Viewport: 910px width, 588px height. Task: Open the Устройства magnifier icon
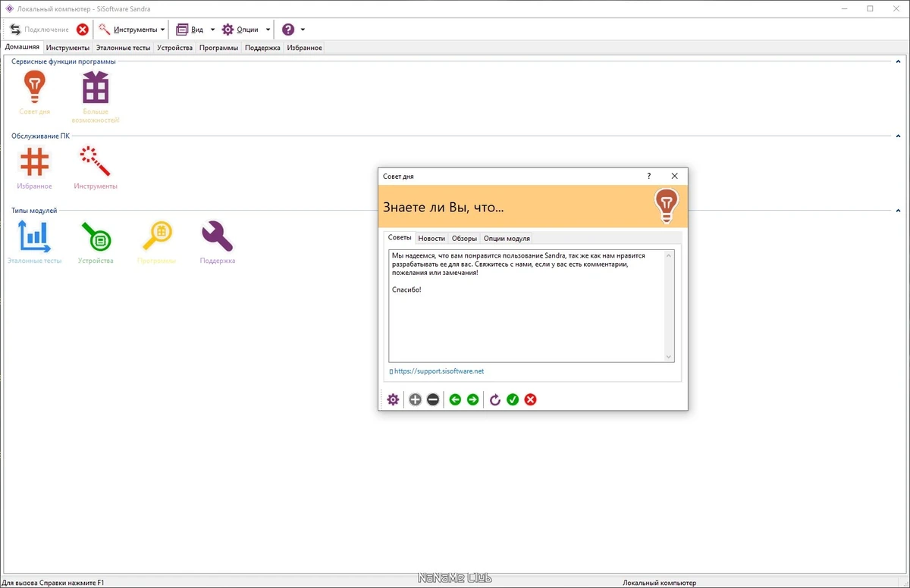(96, 236)
